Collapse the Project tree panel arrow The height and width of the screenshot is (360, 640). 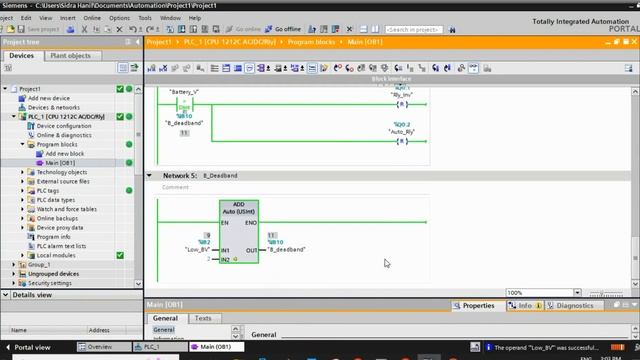click(138, 42)
